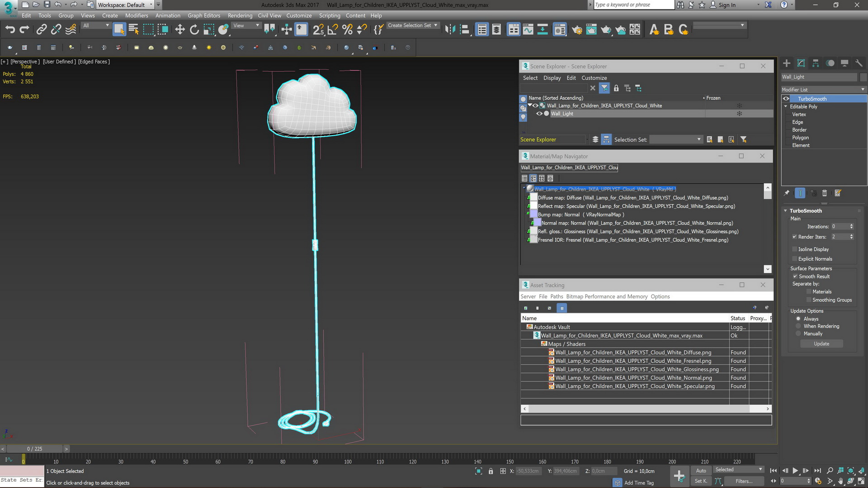Toggle the Smooth Result checkbox
The image size is (868, 488).
795,277
